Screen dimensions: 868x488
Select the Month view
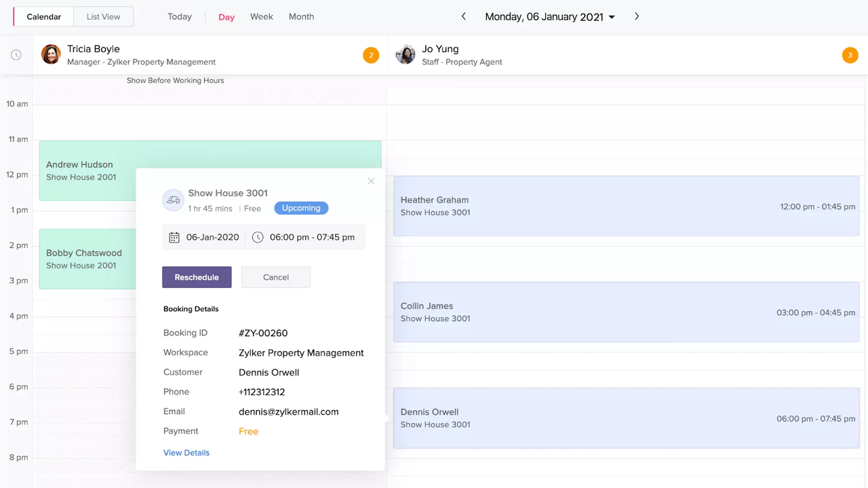pyautogui.click(x=301, y=17)
